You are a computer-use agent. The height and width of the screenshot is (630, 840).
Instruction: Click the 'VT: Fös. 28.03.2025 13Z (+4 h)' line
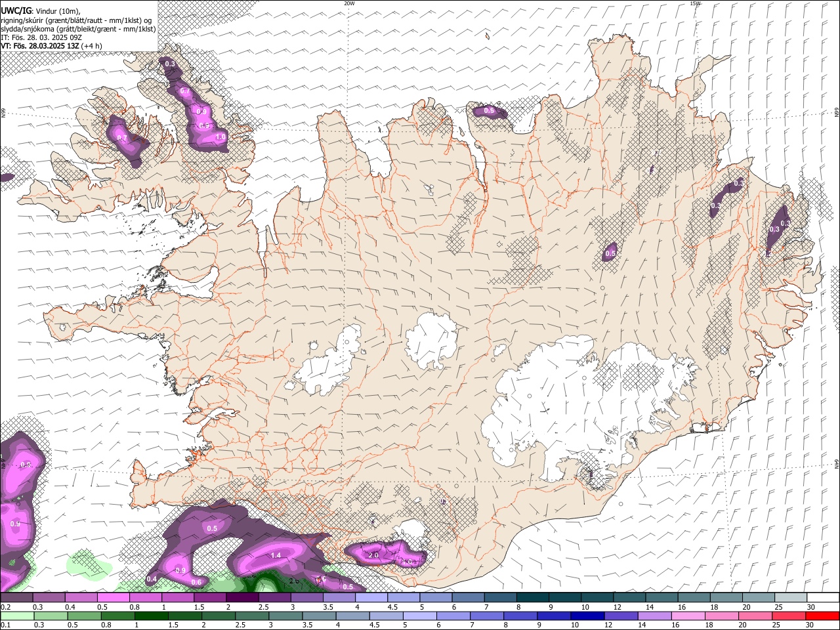click(x=51, y=46)
